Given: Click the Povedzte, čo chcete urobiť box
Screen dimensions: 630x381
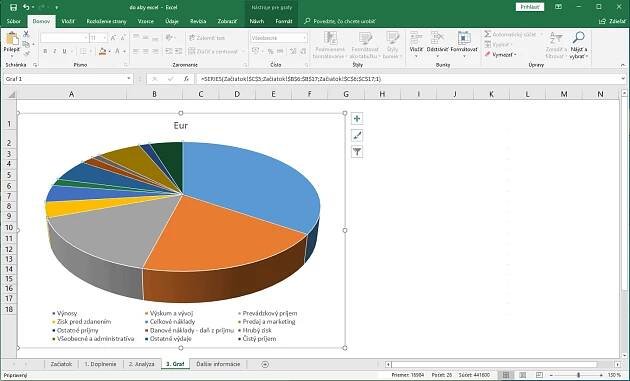Looking at the screenshot, I should [340, 21].
